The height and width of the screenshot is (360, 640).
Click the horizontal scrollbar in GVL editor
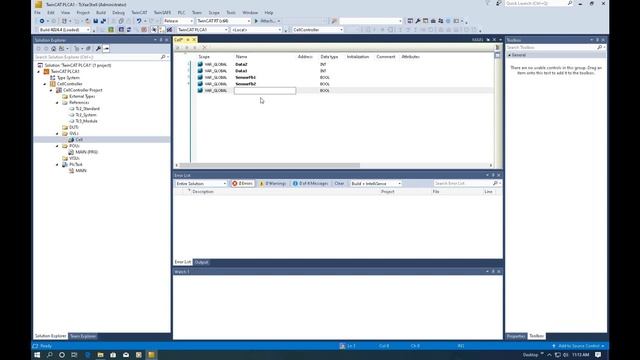(x=269, y=165)
